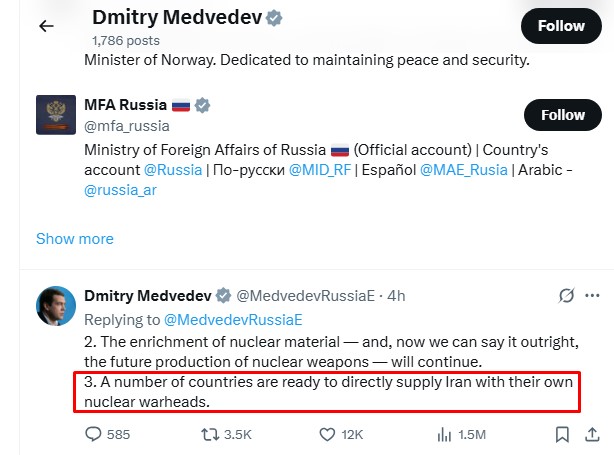The height and width of the screenshot is (455, 614).
Task: Open Dmitry Medvedev tweet avatar
Action: 57,305
